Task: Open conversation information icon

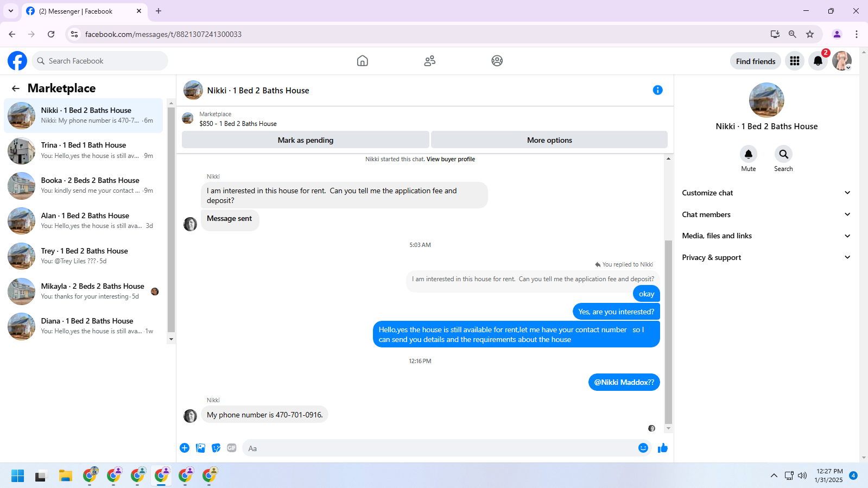Action: tap(657, 90)
